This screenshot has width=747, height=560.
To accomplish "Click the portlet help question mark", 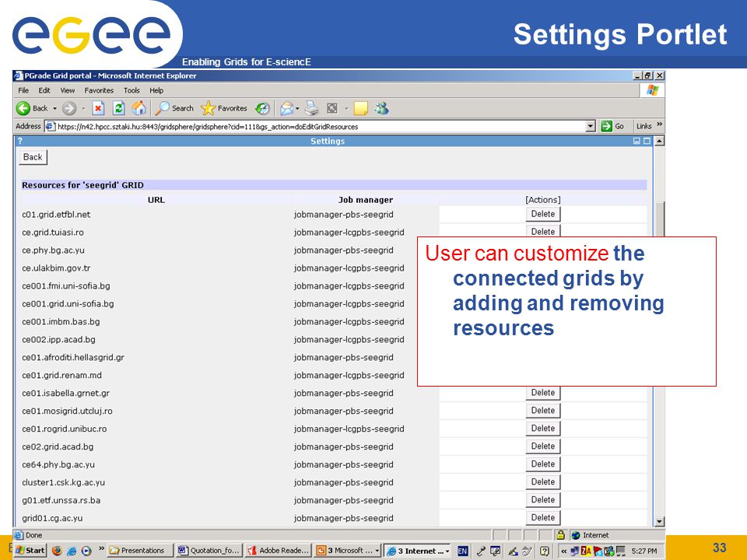I will click(x=20, y=141).
